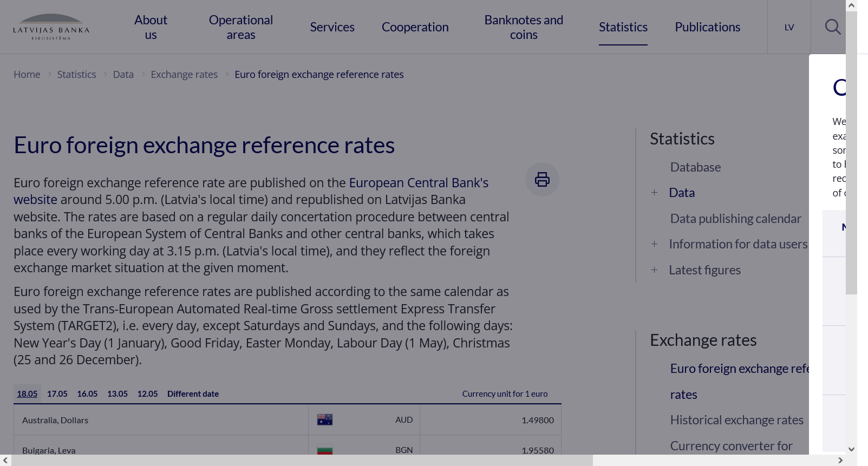Click the Australian flag icon
Screen dimensions: 868x466
tap(325, 420)
